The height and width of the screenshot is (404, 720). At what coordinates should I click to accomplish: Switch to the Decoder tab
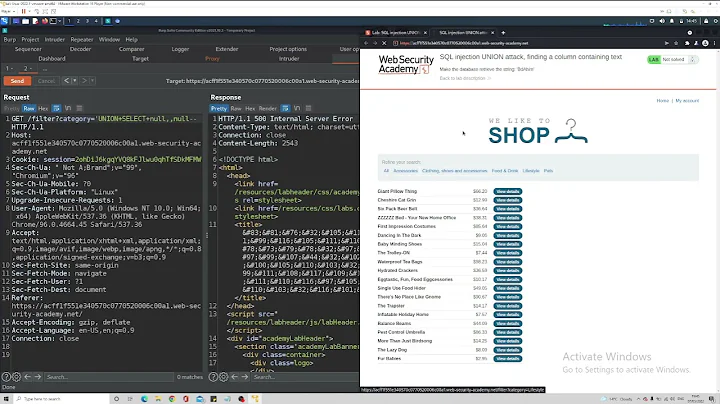pos(80,49)
